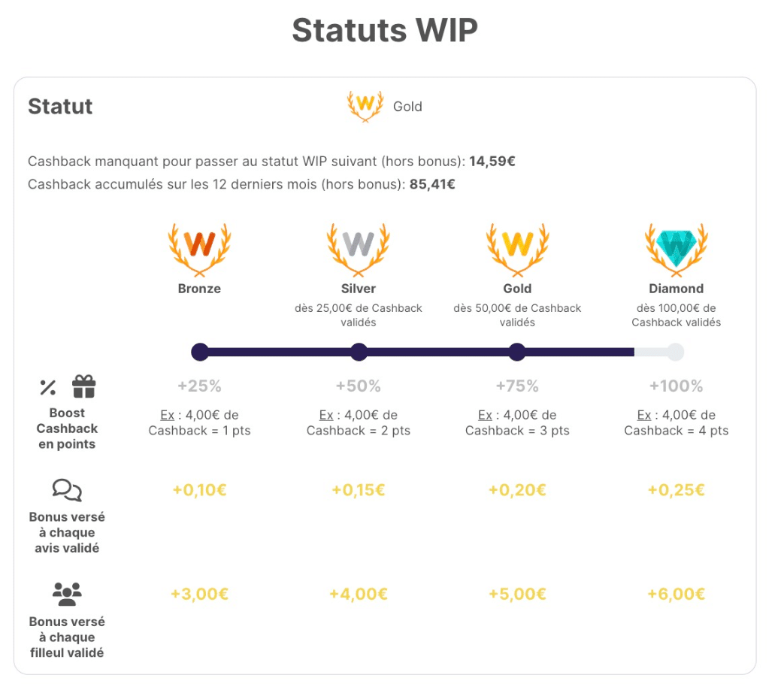Click the 14,59€ missing cashback amount

click(492, 161)
